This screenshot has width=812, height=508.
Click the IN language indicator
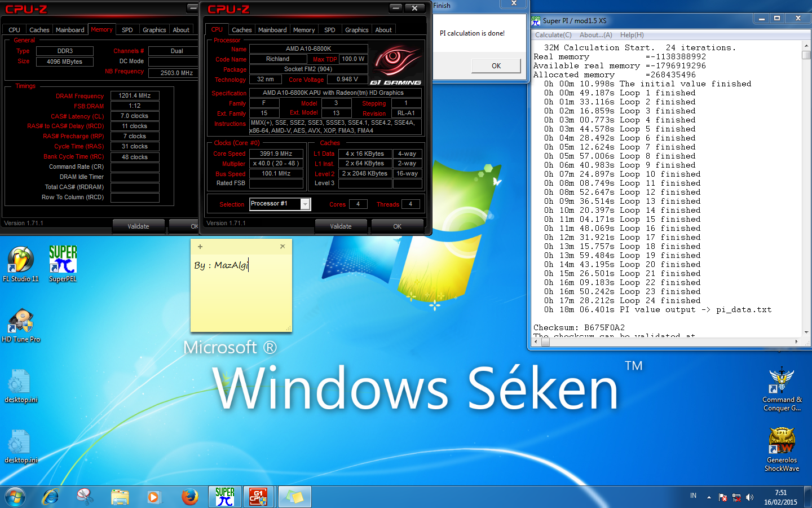click(x=693, y=496)
